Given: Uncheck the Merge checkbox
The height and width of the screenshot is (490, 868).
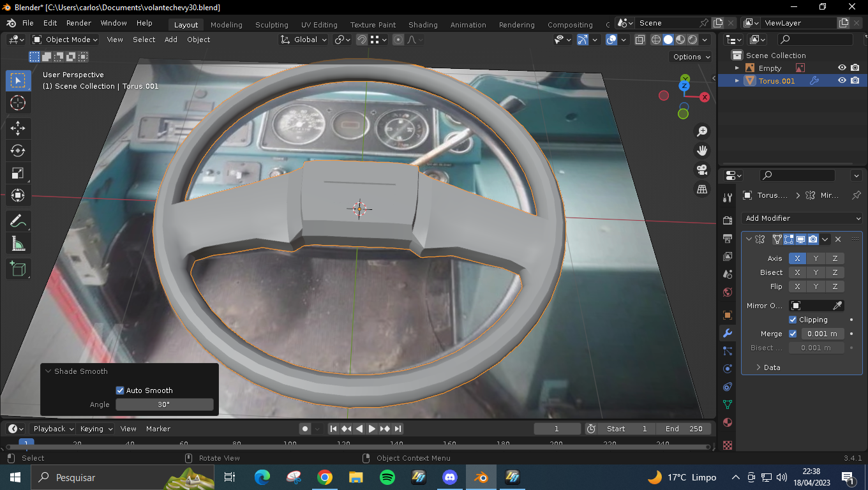Looking at the screenshot, I should [793, 334].
